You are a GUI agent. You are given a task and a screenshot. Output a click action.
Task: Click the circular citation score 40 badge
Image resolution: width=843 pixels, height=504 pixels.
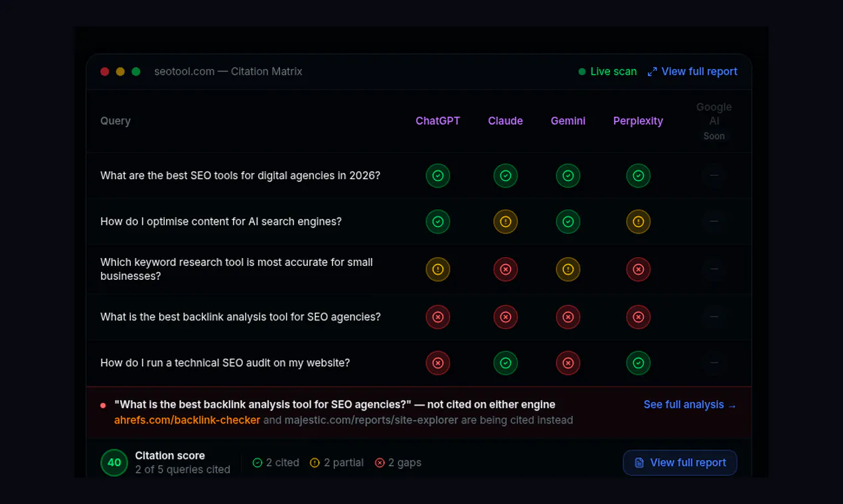click(114, 462)
